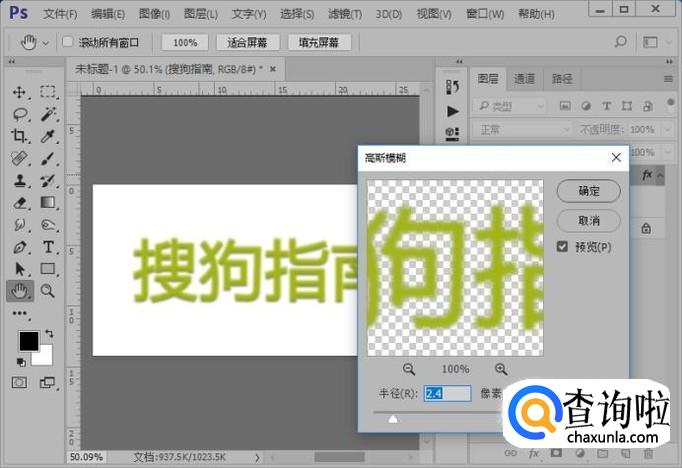
Task: Reset default foreground and background colors
Action: [21, 362]
